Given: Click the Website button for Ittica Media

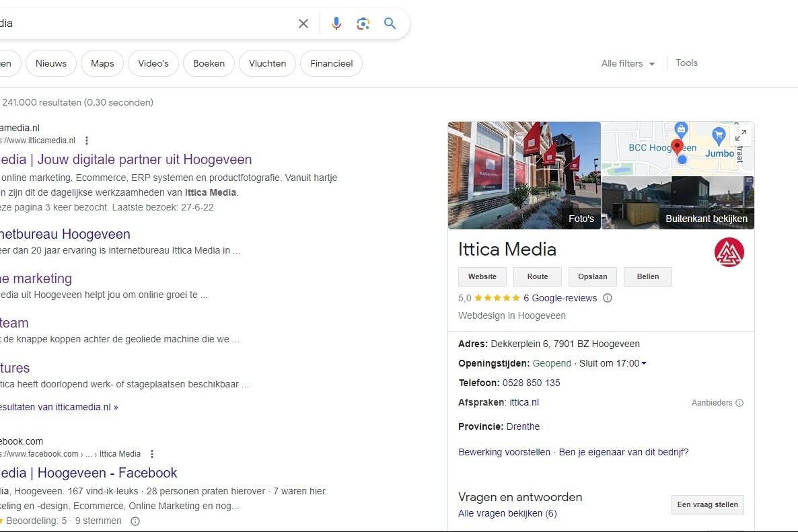Looking at the screenshot, I should pos(482,276).
